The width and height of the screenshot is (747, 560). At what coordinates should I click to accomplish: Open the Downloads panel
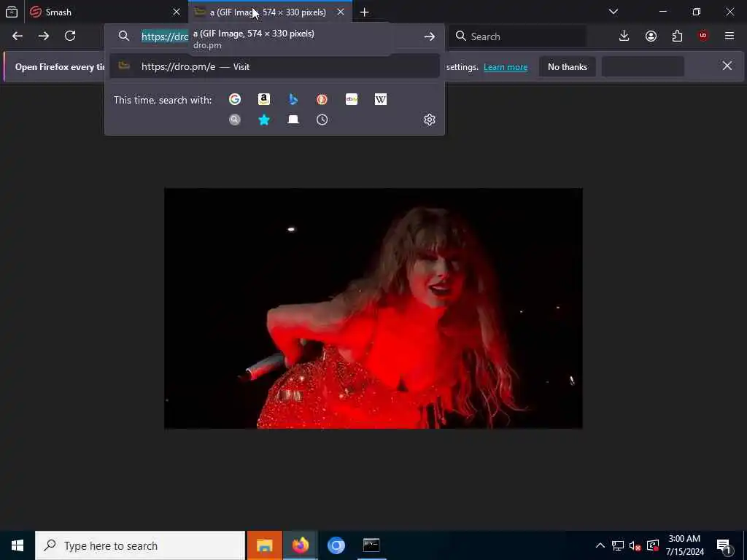point(624,36)
